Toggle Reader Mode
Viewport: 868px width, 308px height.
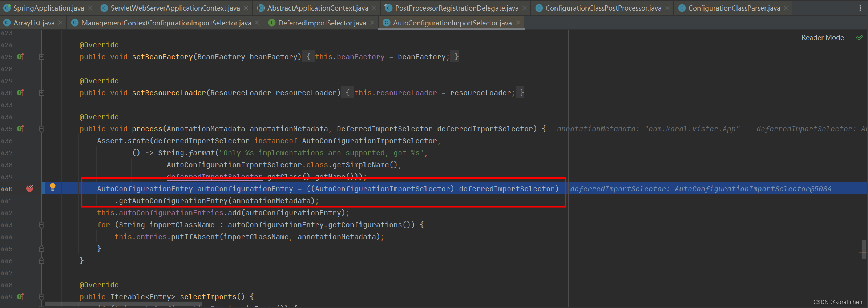click(823, 37)
